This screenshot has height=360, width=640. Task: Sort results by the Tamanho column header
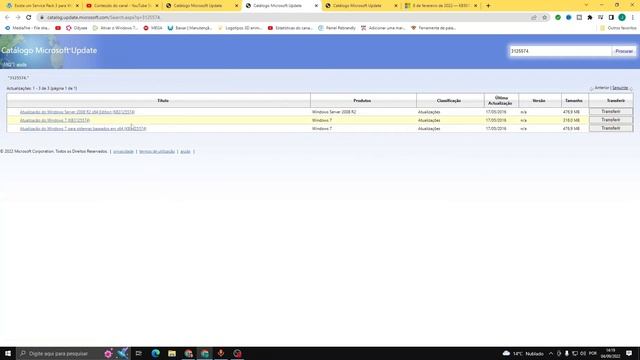point(574,100)
